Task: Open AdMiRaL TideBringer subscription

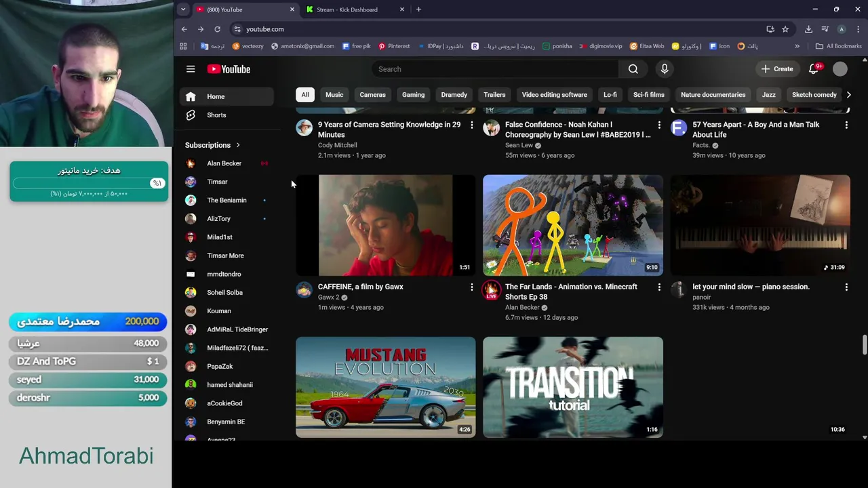Action: point(226,329)
